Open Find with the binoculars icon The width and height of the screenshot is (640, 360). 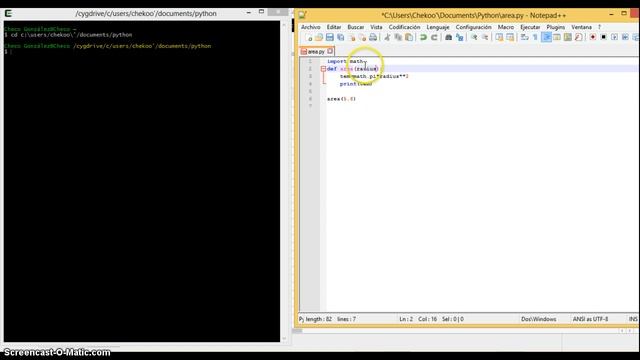pyautogui.click(x=448, y=38)
